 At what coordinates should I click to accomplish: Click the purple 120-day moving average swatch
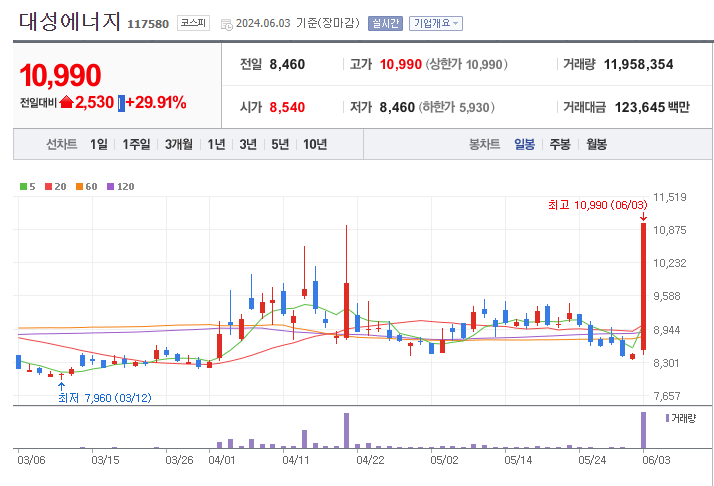(110, 186)
